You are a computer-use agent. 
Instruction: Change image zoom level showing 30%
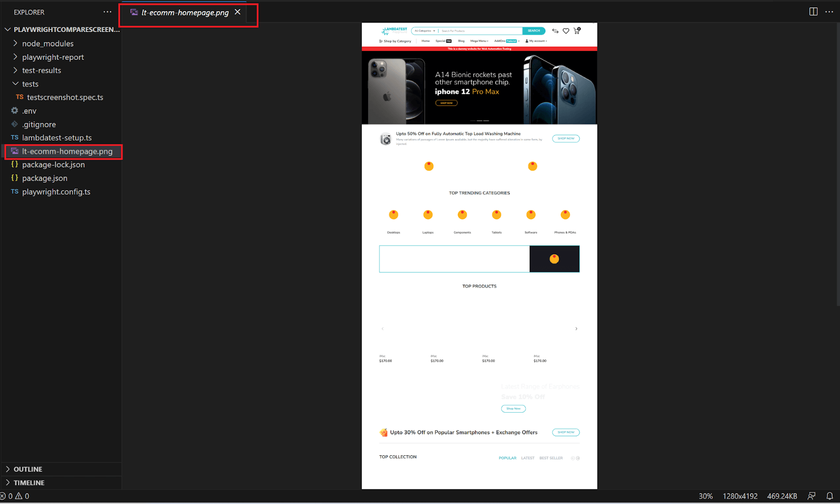[706, 496]
